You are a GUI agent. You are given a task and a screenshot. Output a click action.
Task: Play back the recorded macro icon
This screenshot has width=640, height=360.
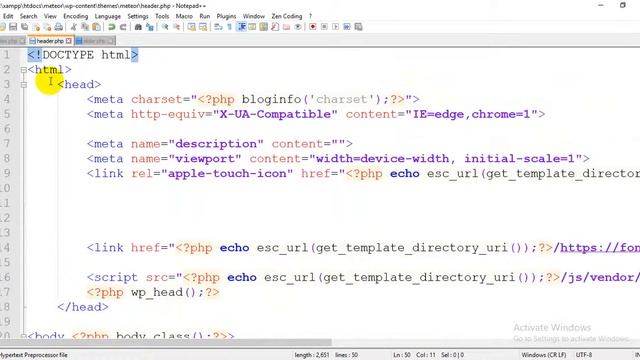click(x=336, y=27)
